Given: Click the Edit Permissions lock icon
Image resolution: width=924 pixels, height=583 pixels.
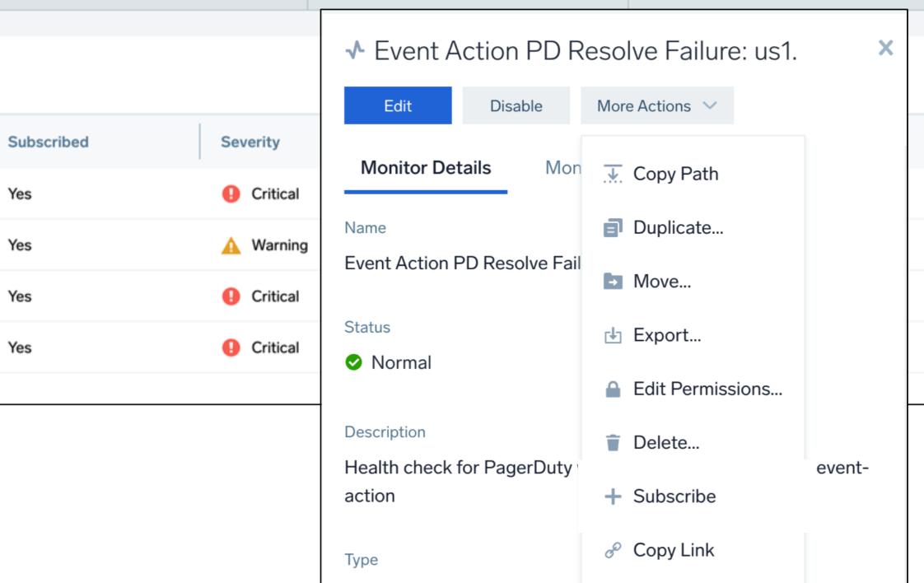Looking at the screenshot, I should click(x=613, y=388).
